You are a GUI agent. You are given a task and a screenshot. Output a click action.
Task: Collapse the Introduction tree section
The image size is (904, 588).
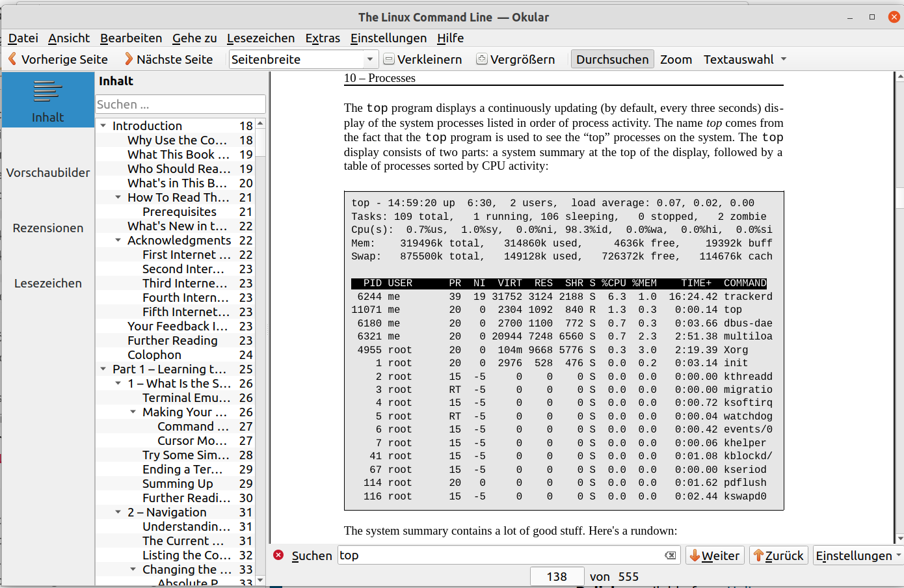pyautogui.click(x=103, y=126)
